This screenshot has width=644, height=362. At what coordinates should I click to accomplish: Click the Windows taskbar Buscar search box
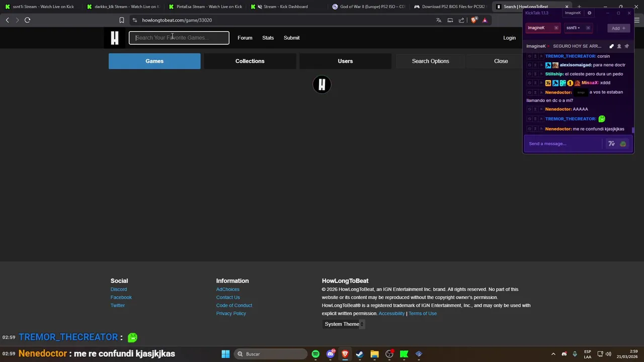[272, 354]
